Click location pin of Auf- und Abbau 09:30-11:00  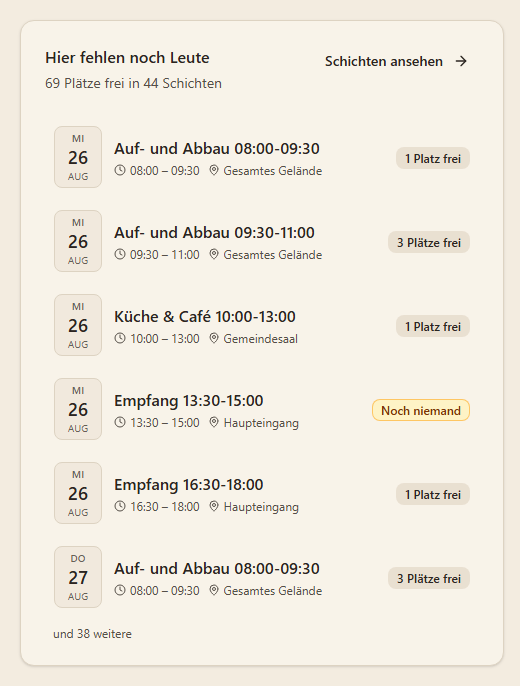pos(213,254)
